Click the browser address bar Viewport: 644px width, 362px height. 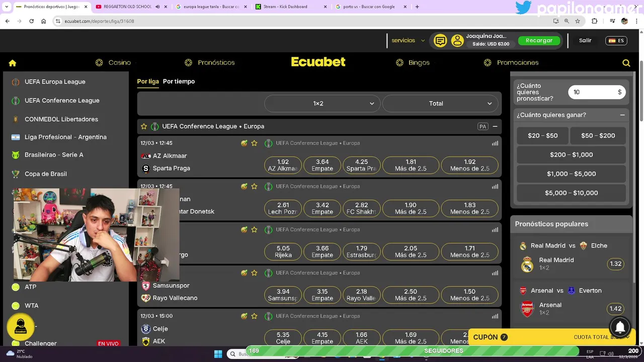point(302,21)
